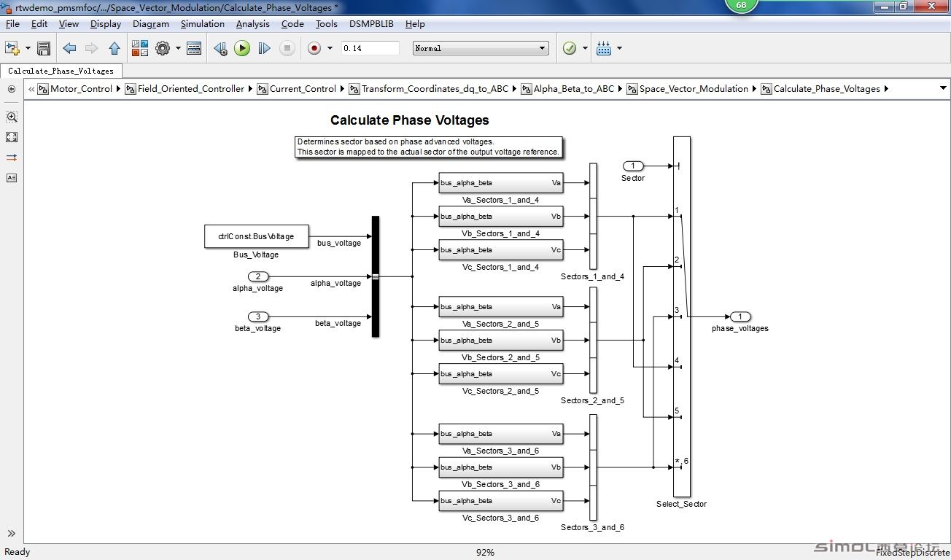
Task: Select the Sectors_2_and_5 mux block
Action: click(x=593, y=340)
